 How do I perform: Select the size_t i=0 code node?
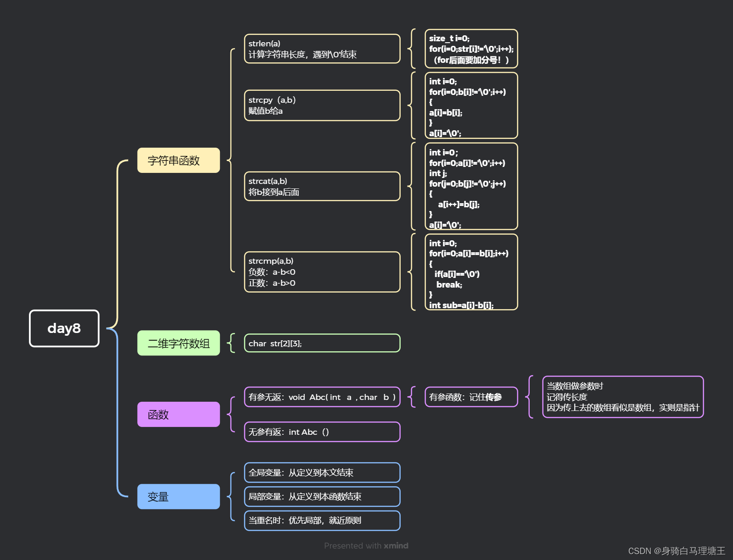coord(471,49)
